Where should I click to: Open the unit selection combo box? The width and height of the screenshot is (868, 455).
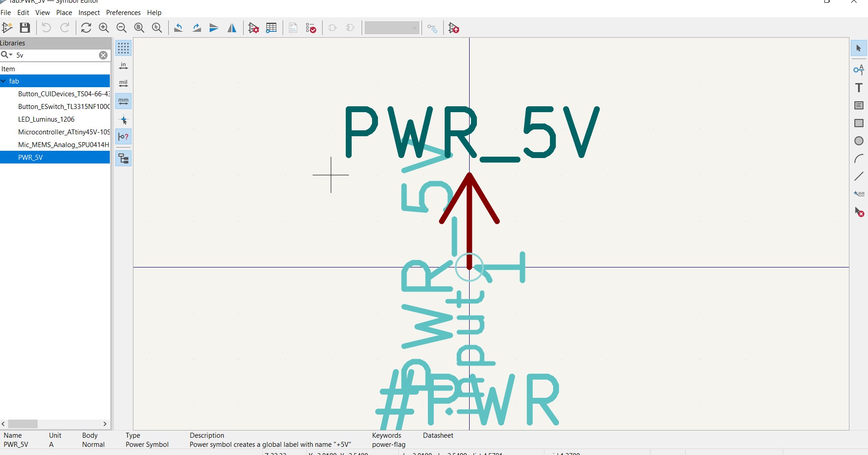coord(392,28)
